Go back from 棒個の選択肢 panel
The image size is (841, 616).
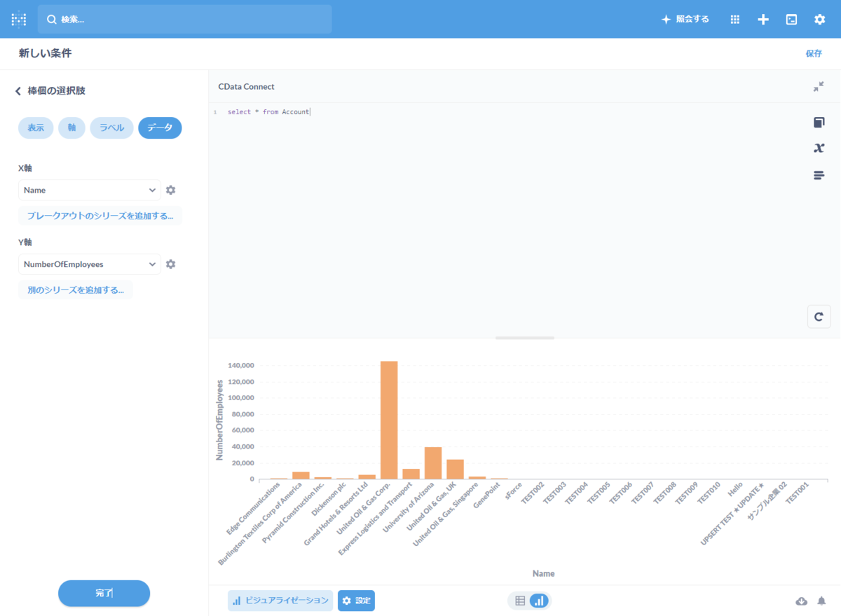[18, 91]
